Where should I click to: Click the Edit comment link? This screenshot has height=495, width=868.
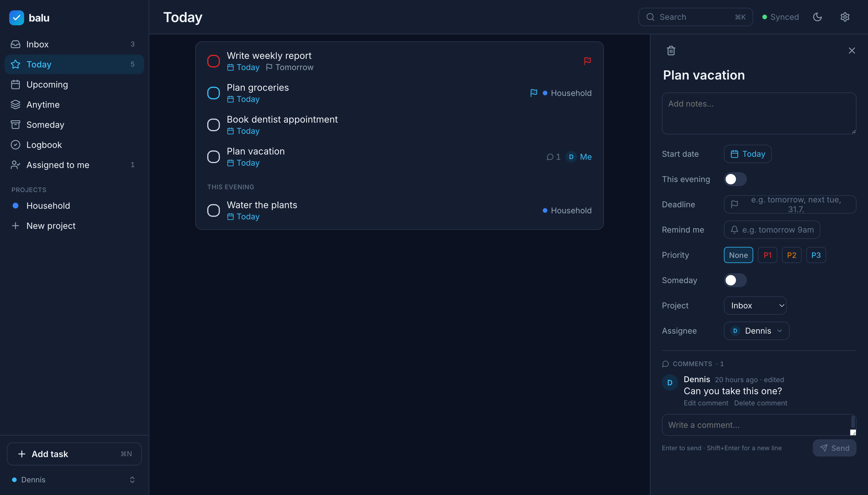pyautogui.click(x=706, y=403)
